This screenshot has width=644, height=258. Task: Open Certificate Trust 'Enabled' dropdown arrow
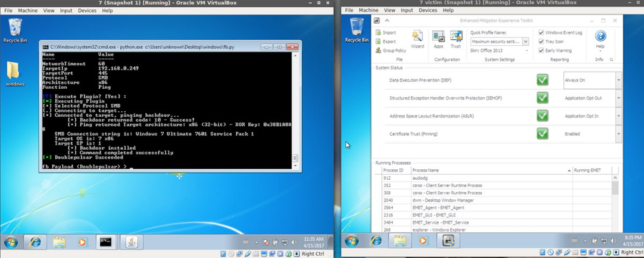618,134
